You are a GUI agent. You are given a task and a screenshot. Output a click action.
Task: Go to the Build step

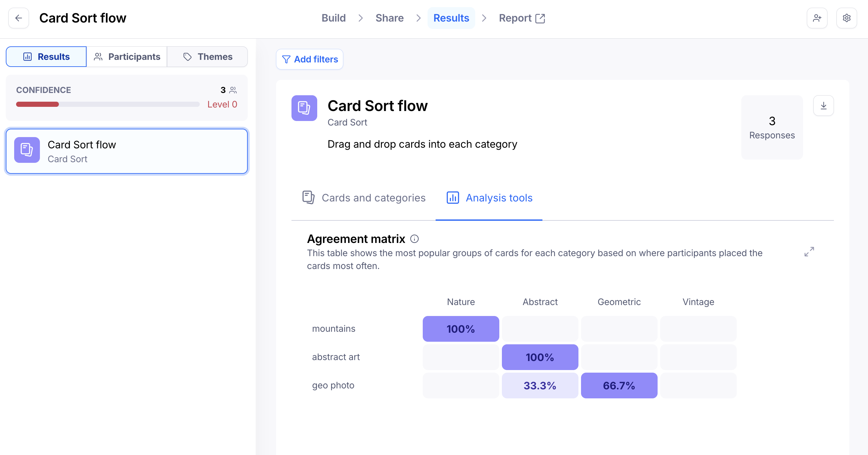pos(333,18)
